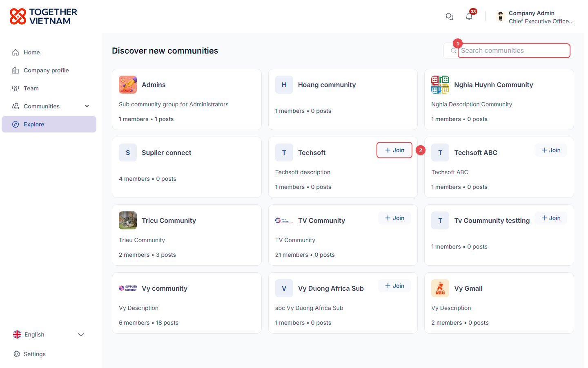Click the Vy Duong Africa Sub avatar
588x368 pixels.
coord(284,288)
